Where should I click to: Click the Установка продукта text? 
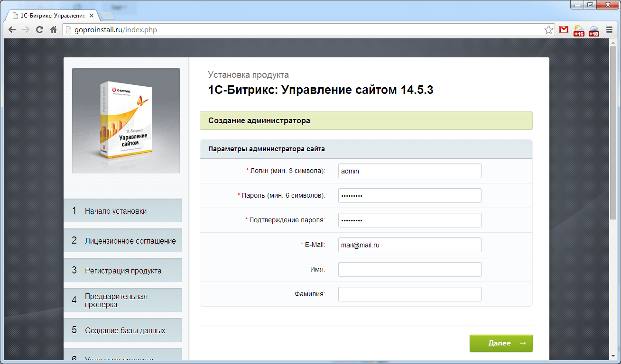(x=248, y=75)
